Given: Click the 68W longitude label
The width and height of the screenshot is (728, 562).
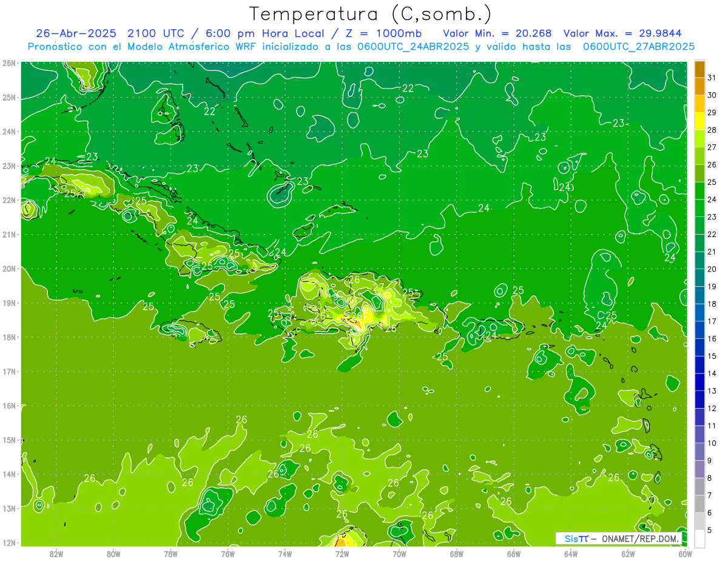Looking at the screenshot, I should (457, 553).
